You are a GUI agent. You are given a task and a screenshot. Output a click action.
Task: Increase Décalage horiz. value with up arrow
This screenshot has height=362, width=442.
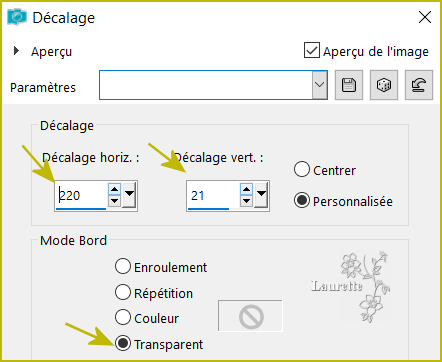(114, 189)
